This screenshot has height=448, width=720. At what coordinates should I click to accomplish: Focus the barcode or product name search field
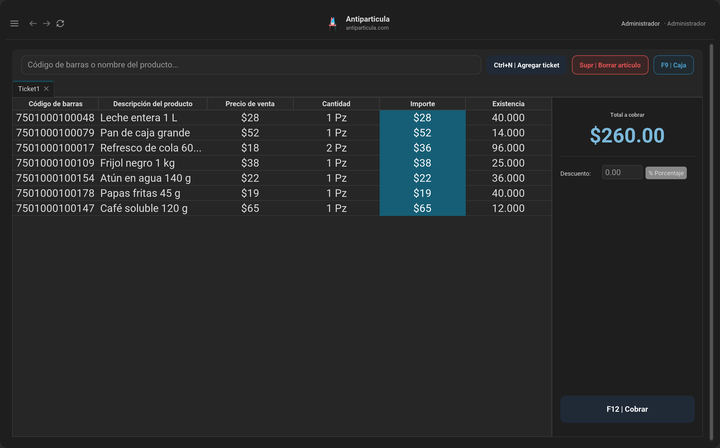coord(251,65)
